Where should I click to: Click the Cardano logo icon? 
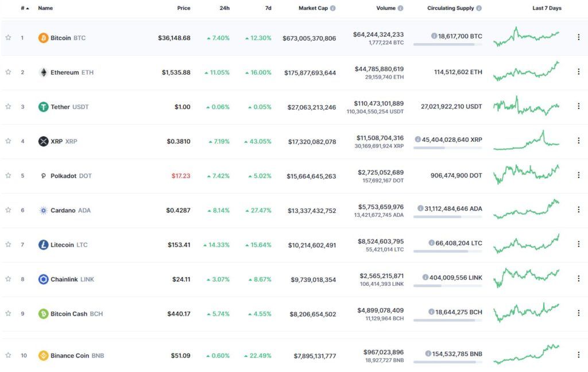[44, 210]
